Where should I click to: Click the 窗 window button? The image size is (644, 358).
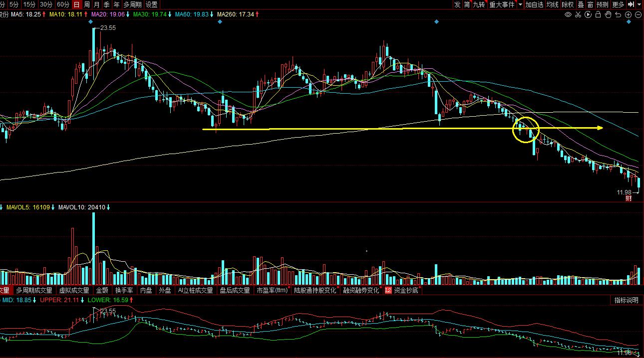[590, 4]
